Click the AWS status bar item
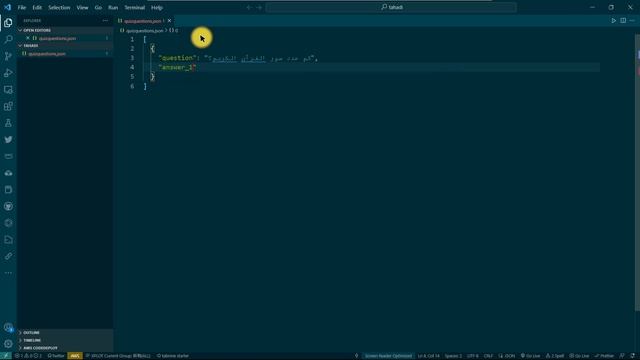Image resolution: width=640 pixels, height=360 pixels. point(75,356)
